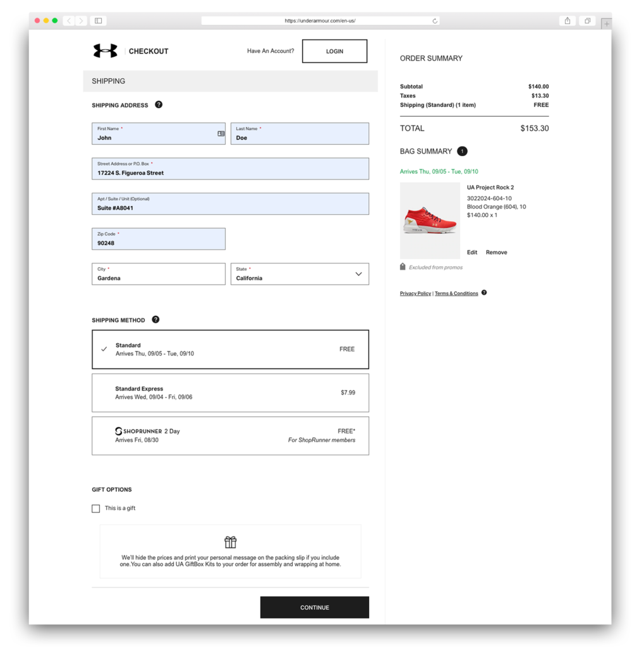Open the Shipping Method help icon
This screenshot has height=647, width=644.
click(155, 320)
